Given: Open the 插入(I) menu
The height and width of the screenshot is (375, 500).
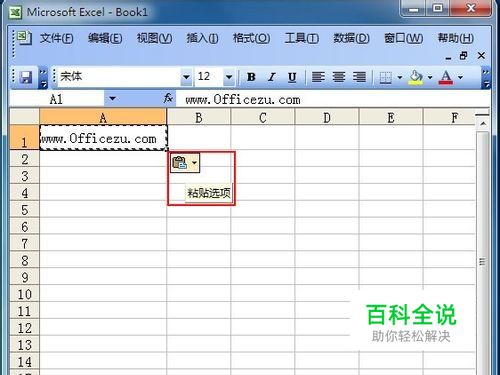Looking at the screenshot, I should coord(202,38).
